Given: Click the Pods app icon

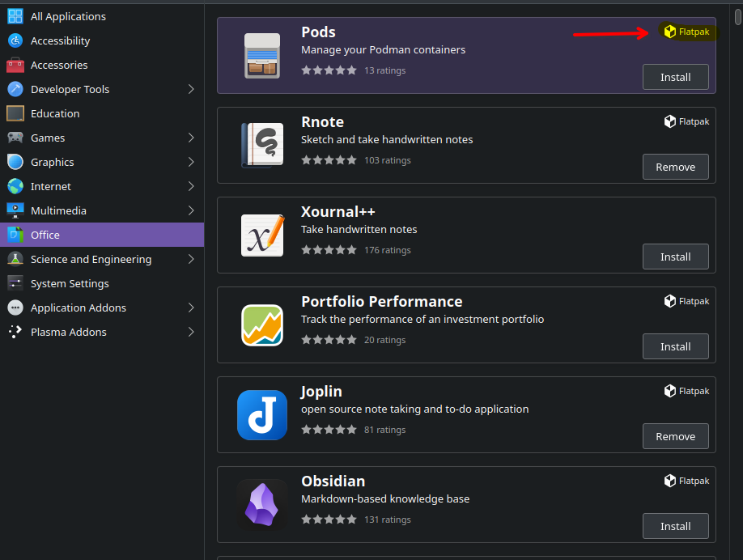Looking at the screenshot, I should [262, 55].
